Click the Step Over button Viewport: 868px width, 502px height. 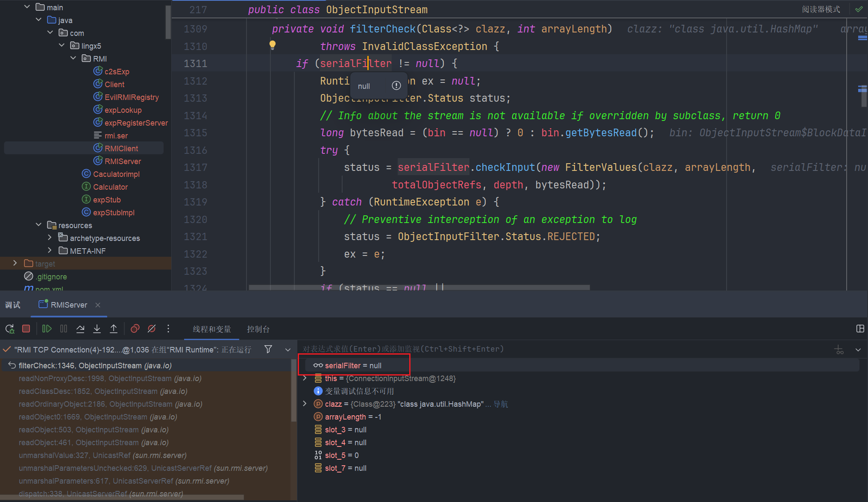click(80, 329)
